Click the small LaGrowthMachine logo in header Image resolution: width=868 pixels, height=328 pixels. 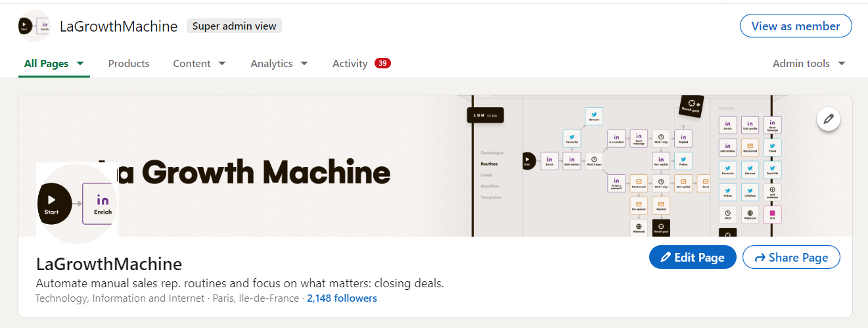click(x=35, y=26)
